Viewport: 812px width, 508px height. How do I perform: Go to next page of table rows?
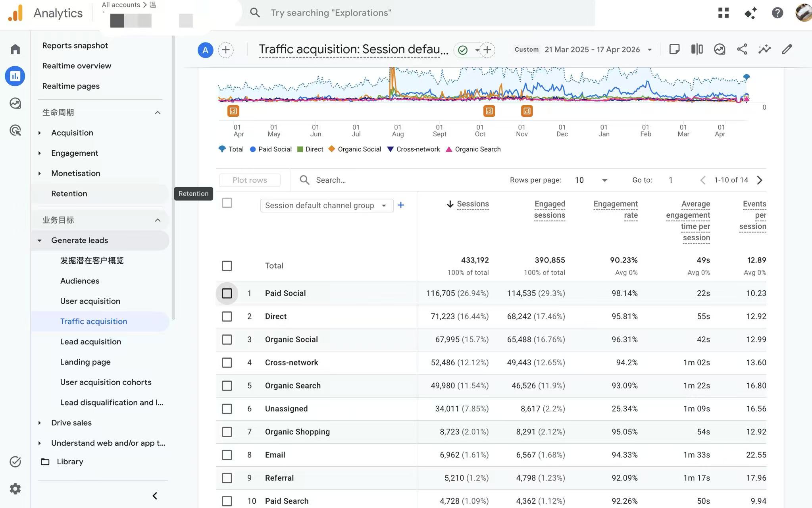760,180
